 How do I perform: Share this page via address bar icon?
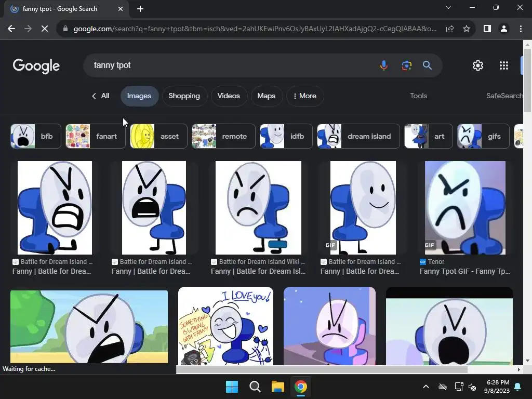pos(450,29)
